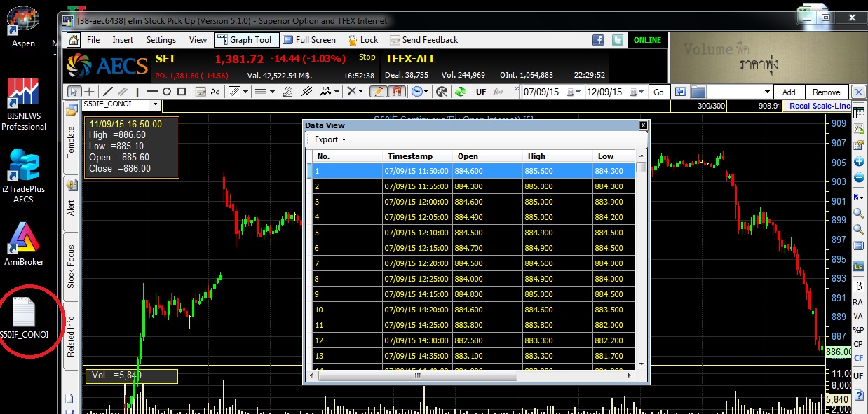Click the green refresh icon
The image size is (868, 414).
point(460,92)
